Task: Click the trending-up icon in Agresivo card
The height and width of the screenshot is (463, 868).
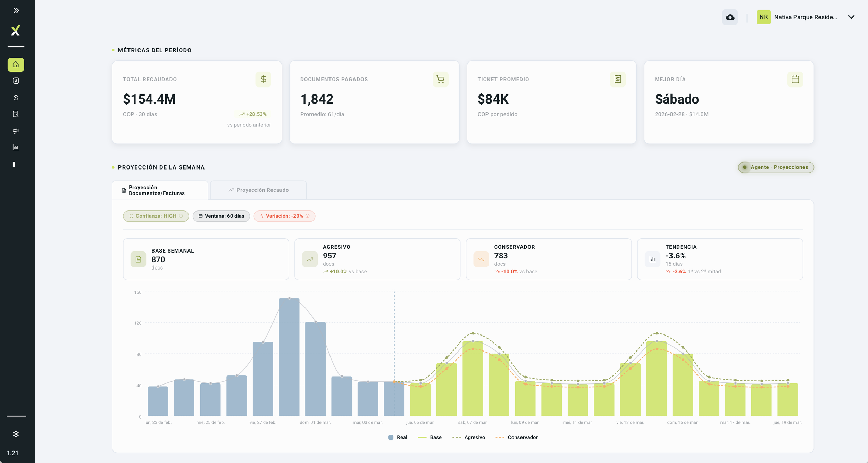Action: (310, 259)
